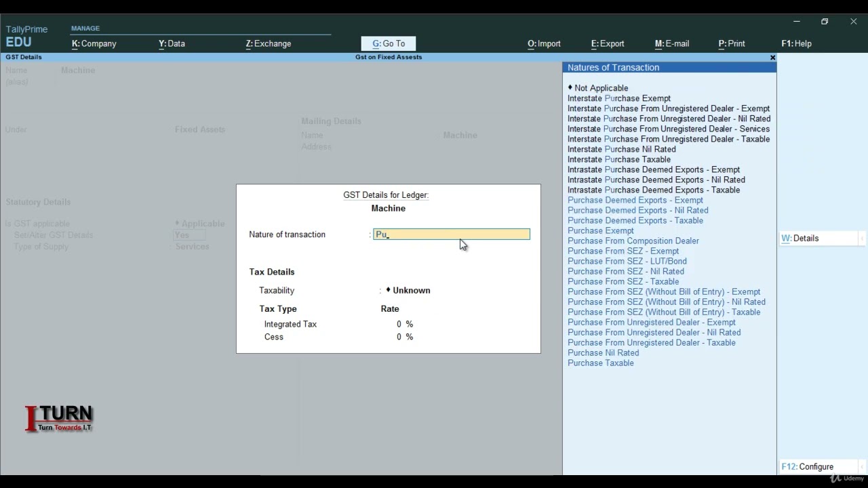
Task: Select Purchase Deemed Exports - Nil Rated
Action: [638, 210]
